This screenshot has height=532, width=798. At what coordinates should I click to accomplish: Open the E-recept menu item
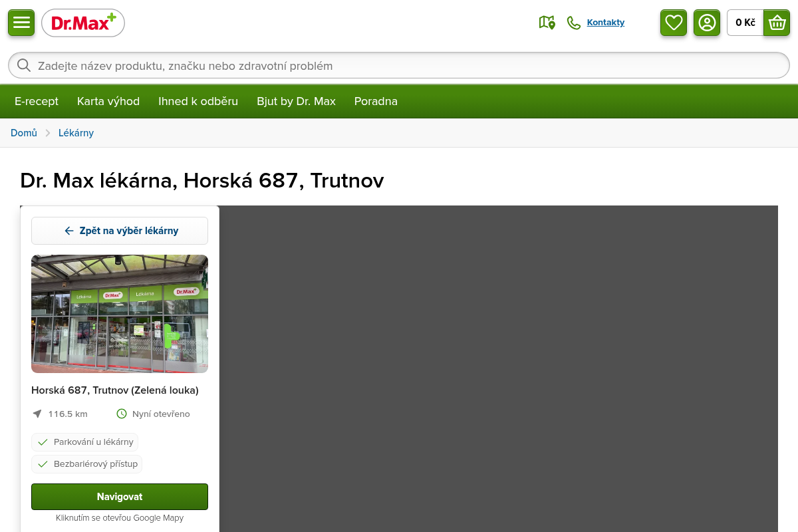coord(37,101)
